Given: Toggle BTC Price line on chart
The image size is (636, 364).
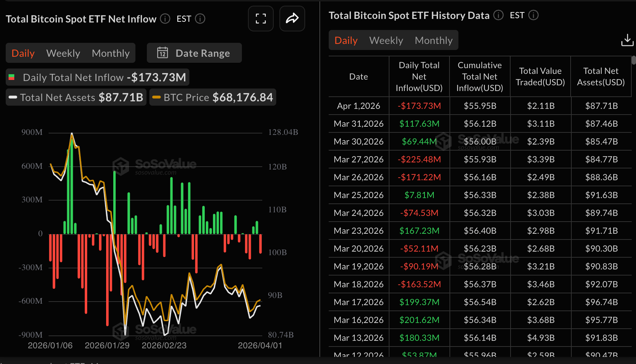Looking at the screenshot, I should [x=213, y=97].
